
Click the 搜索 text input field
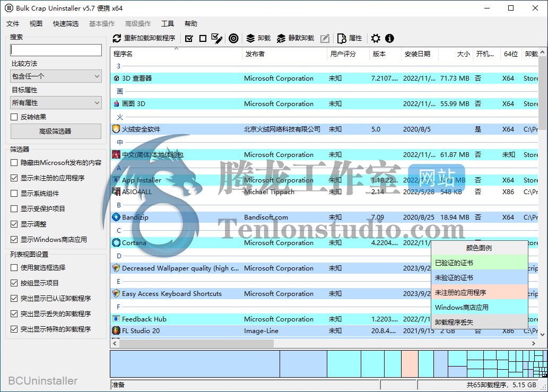(x=56, y=50)
